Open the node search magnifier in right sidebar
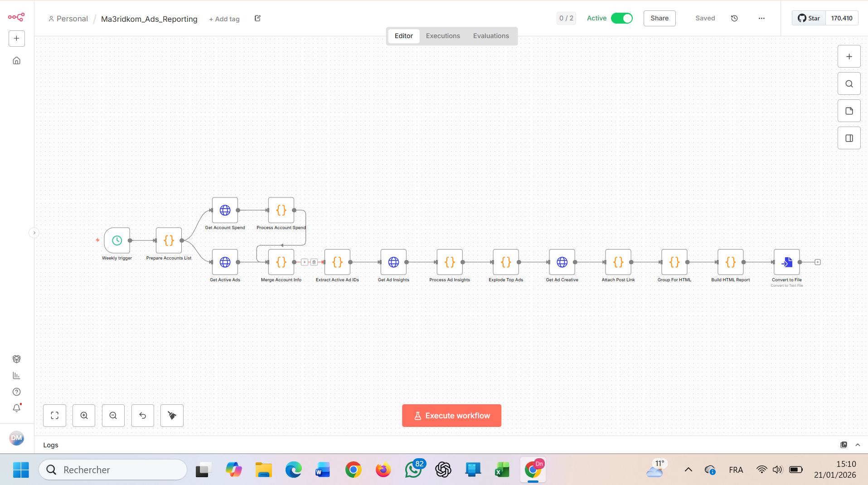This screenshot has width=868, height=485. (849, 83)
